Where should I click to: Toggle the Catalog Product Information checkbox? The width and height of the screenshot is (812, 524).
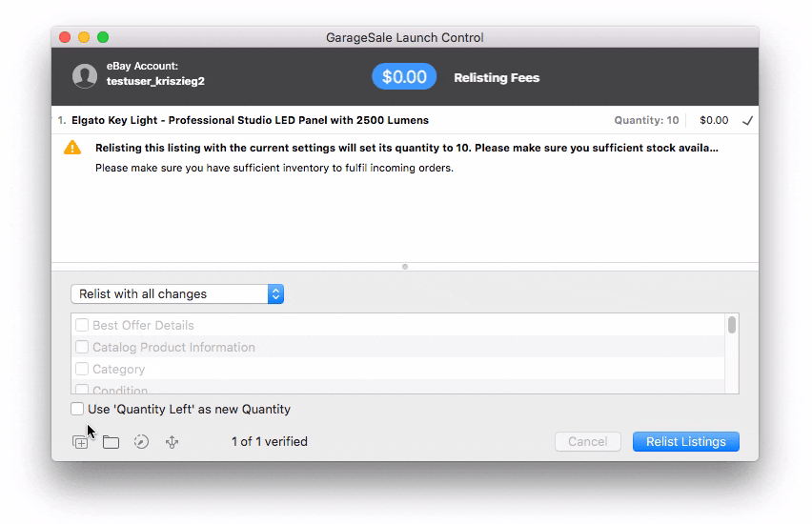click(x=82, y=348)
